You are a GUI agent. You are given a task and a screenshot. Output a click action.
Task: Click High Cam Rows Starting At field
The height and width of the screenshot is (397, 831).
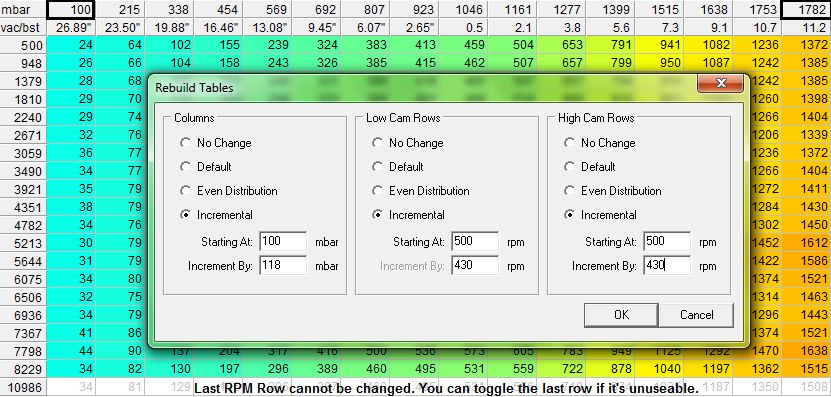667,241
